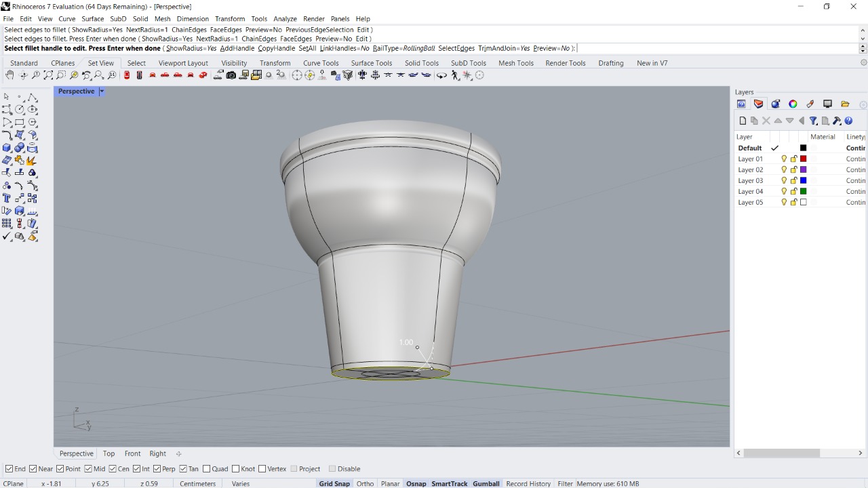
Task: Click the checkmark Check Objects icon
Action: 7,237
